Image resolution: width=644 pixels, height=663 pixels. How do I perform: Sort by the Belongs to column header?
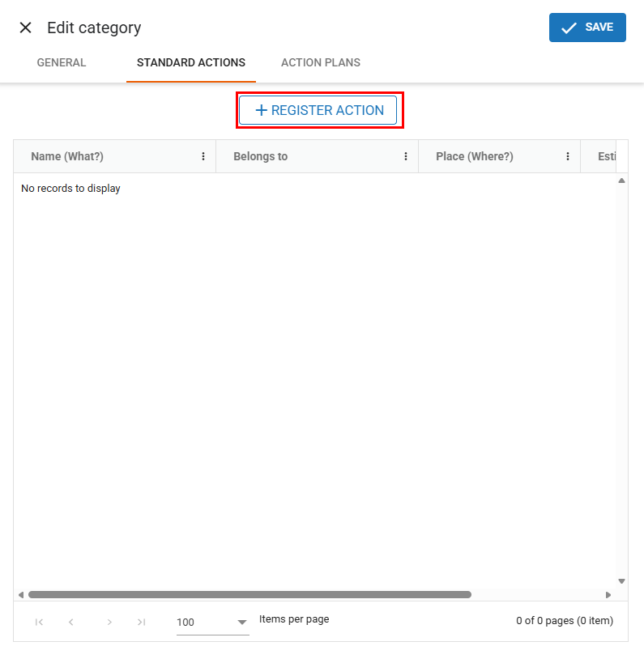coord(261,157)
